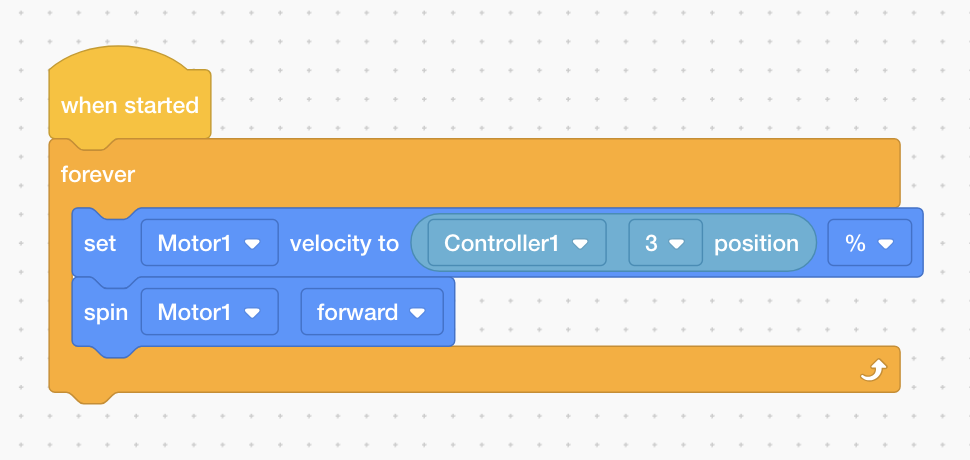
Task: Open the % velocity units dropdown
Action: 870,243
